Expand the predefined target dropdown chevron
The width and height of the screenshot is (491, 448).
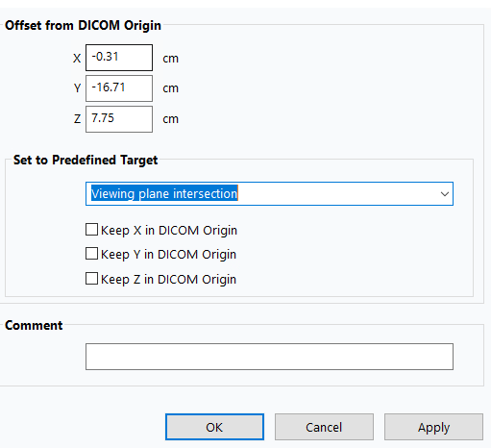point(444,194)
